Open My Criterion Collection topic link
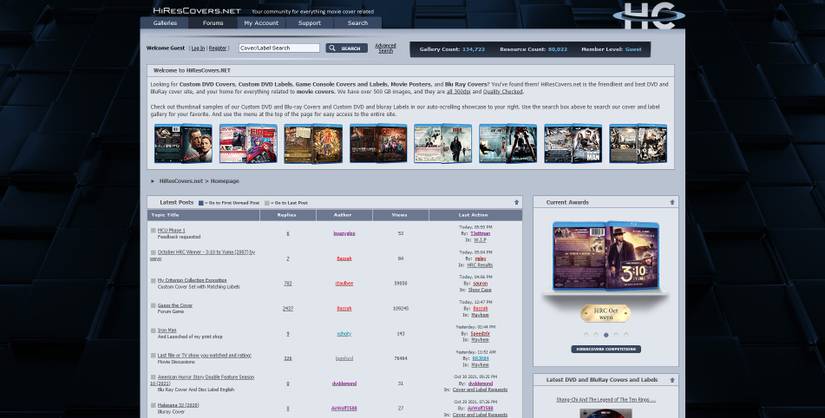This screenshot has height=418, width=825. [x=192, y=281]
